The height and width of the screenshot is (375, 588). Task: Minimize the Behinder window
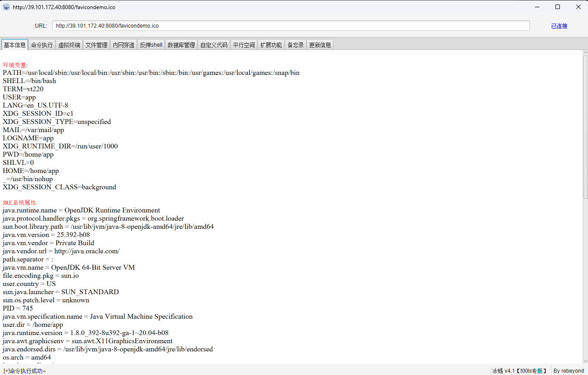pos(537,7)
